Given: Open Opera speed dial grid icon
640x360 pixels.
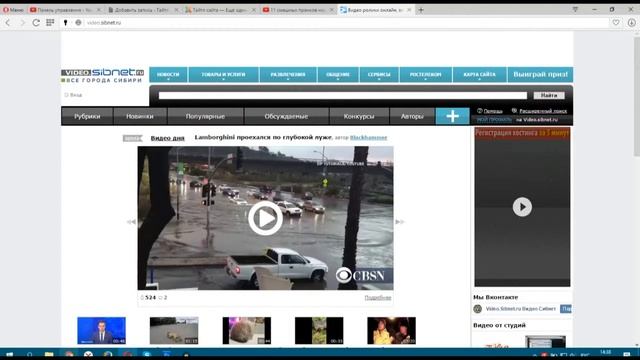Looking at the screenshot, I should [50, 23].
